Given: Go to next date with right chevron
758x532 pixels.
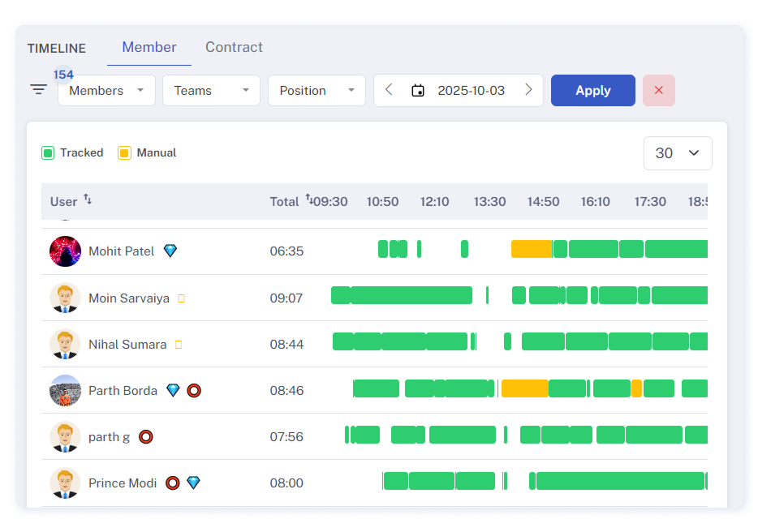Looking at the screenshot, I should pos(528,90).
